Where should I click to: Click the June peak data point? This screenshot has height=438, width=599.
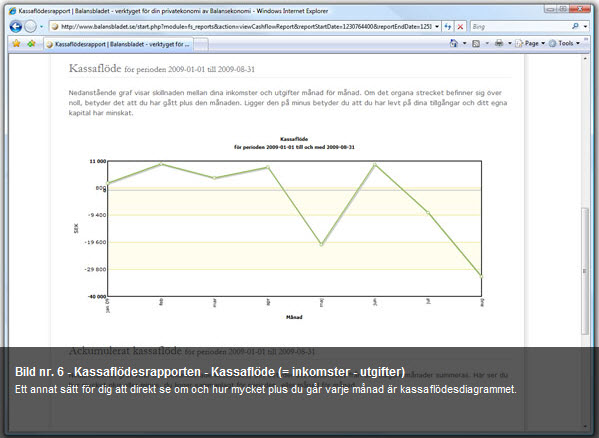click(375, 165)
